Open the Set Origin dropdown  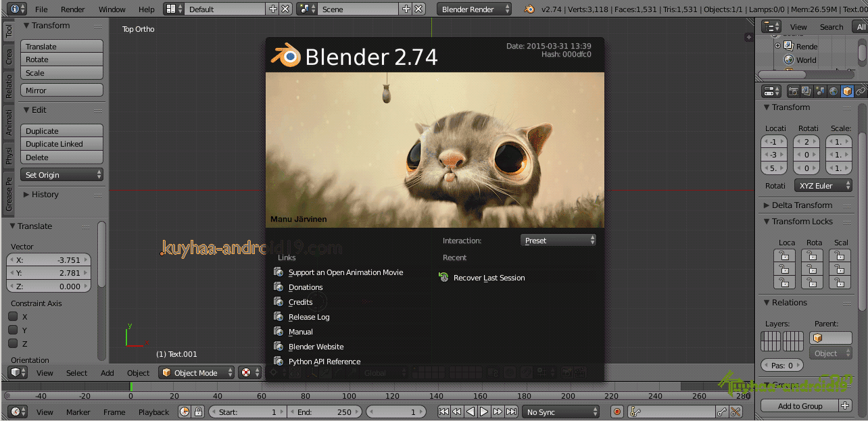[x=62, y=174]
